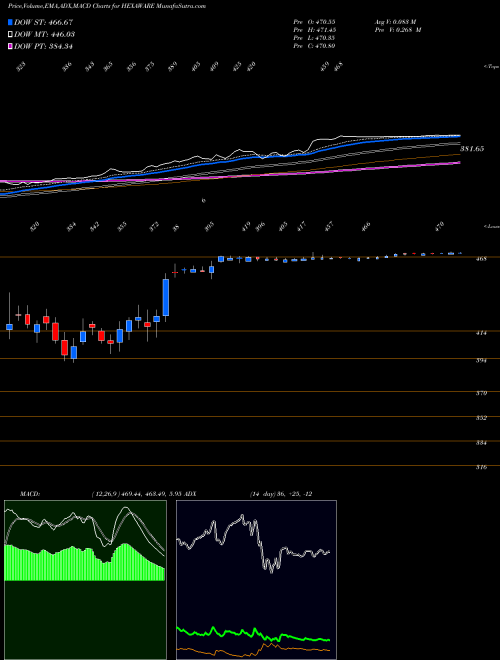The image size is (500, 660).
Task: Click the 414 price level label
Action: click(482, 333)
